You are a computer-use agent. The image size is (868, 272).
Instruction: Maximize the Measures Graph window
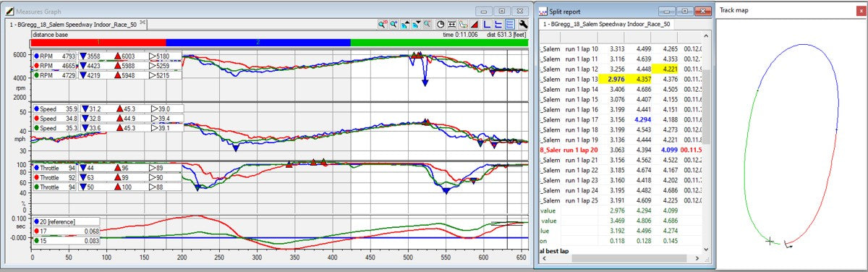(502, 12)
